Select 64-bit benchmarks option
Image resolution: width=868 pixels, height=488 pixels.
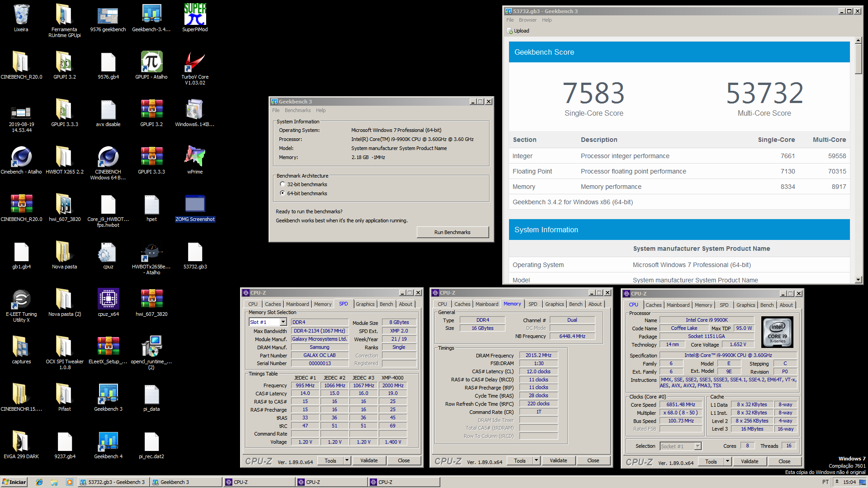click(x=283, y=193)
